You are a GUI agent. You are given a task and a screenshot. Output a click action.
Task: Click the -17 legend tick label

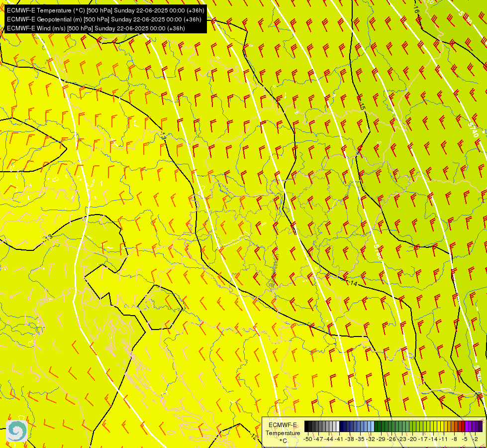click(x=423, y=439)
